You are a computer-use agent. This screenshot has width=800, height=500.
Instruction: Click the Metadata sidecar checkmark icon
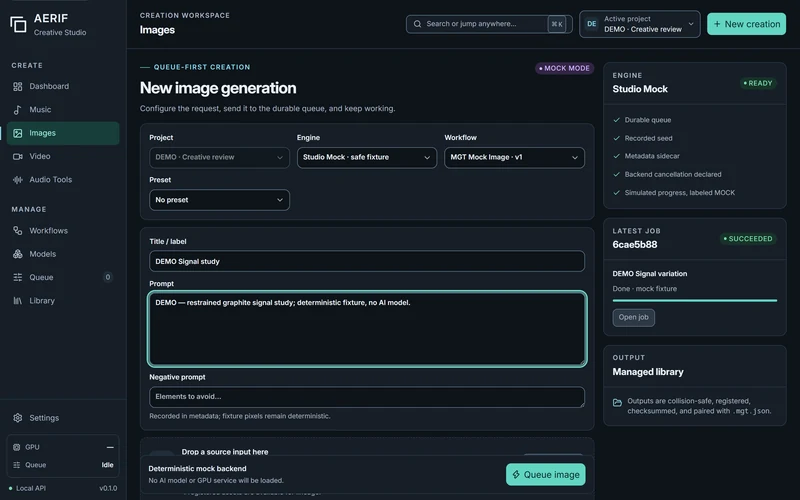[616, 156]
